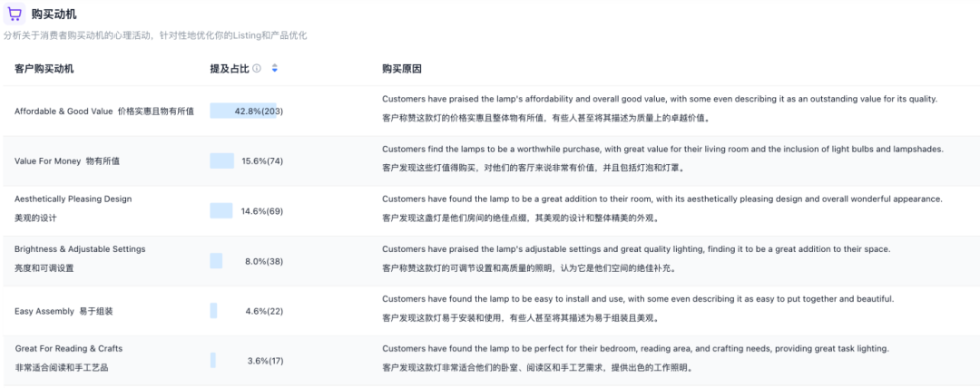Click the 42.8%(203) percentage bar
Image resolution: width=980 pixels, height=388 pixels.
(243, 111)
